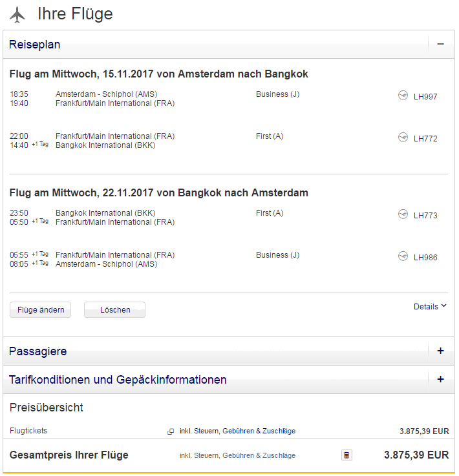Viewport: 459px width, 476px height.
Task: Click the Reiseplan header title
Action: tap(35, 45)
